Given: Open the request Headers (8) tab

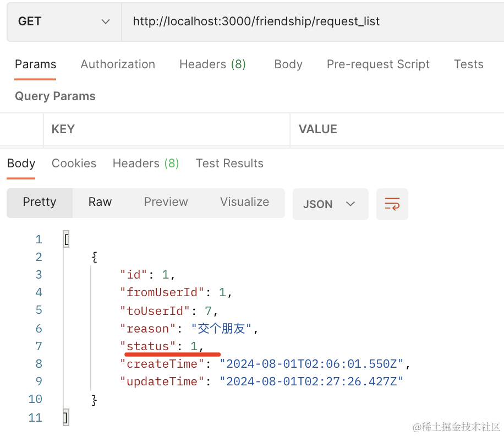Looking at the screenshot, I should tap(212, 64).
